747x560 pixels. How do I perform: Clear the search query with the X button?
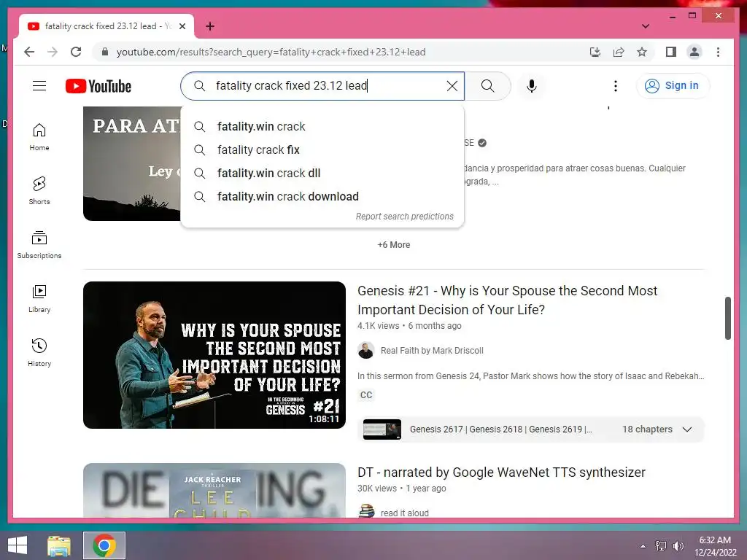click(452, 86)
